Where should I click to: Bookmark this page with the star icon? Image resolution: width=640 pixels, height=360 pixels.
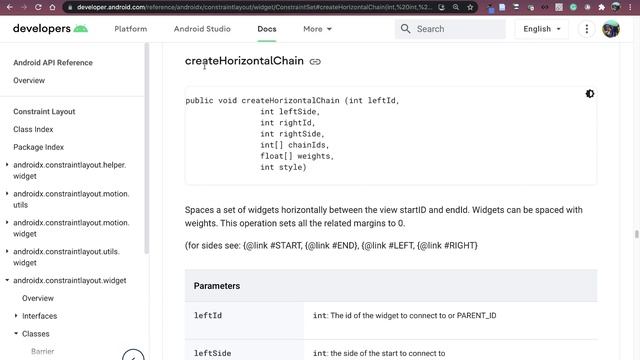coord(470,7)
